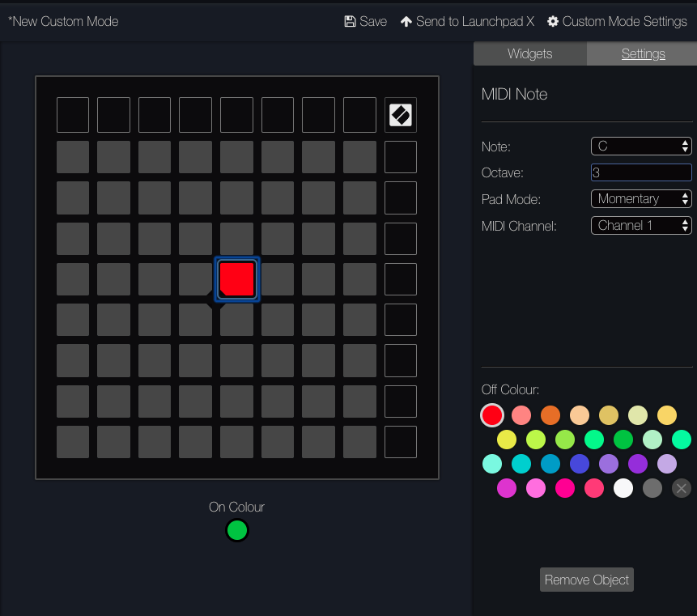Select the yellow swatch starting second row
Viewport: 697px width, 616px height.
(506, 440)
